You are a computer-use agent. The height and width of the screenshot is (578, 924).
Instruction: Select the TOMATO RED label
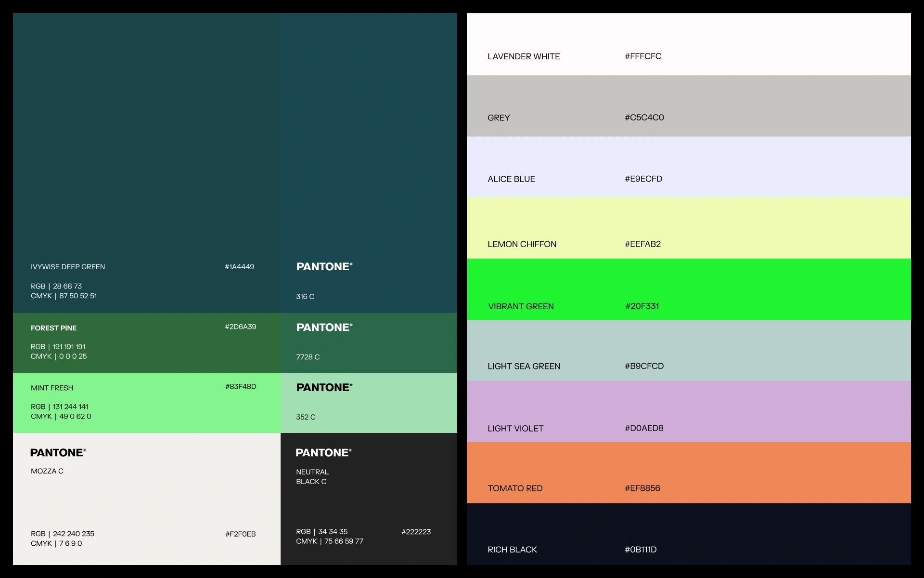[x=515, y=488]
